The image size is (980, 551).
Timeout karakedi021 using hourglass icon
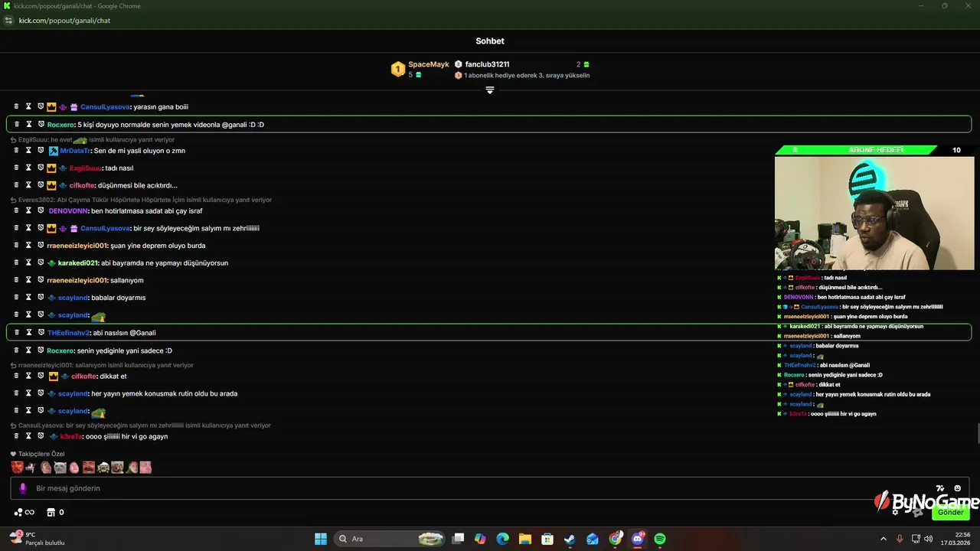[28, 262]
